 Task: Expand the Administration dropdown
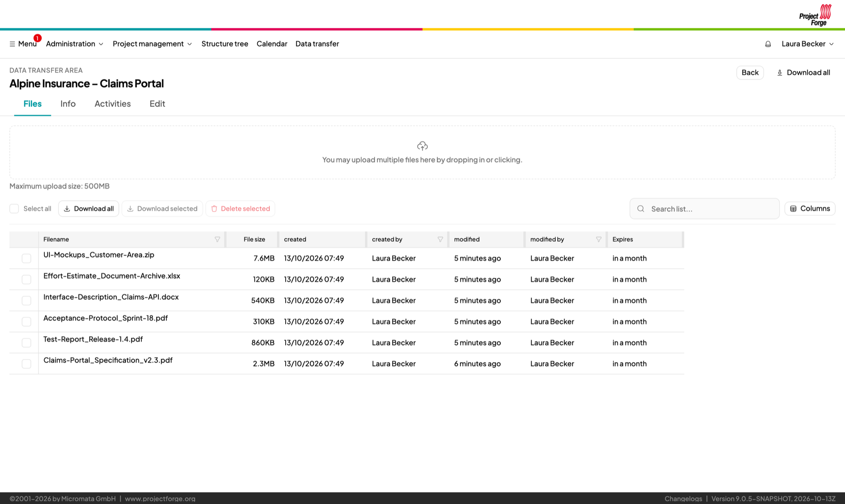point(75,44)
